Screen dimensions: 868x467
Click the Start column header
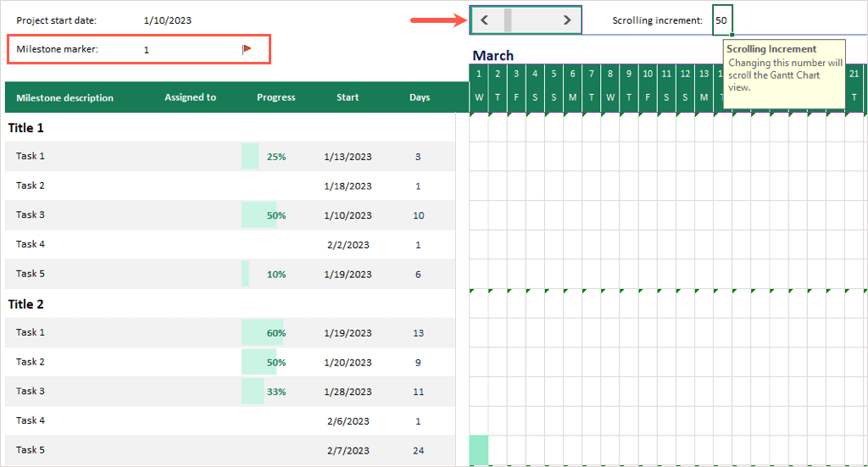[348, 97]
